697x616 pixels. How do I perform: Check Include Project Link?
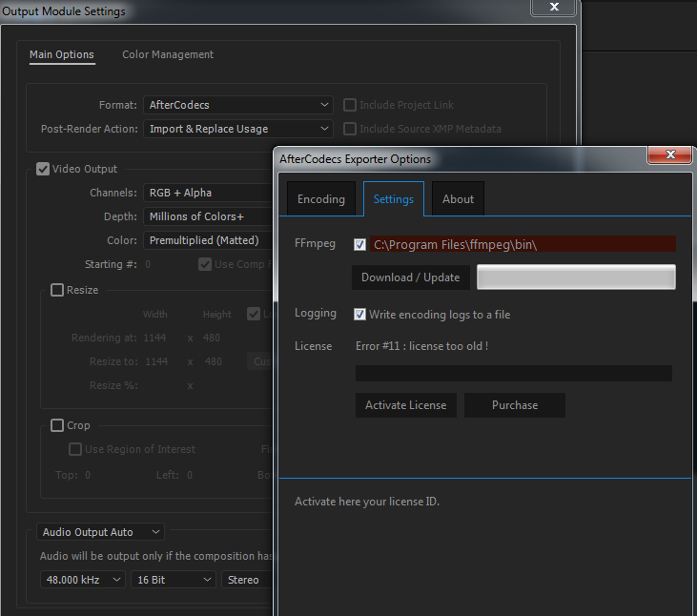pos(350,105)
